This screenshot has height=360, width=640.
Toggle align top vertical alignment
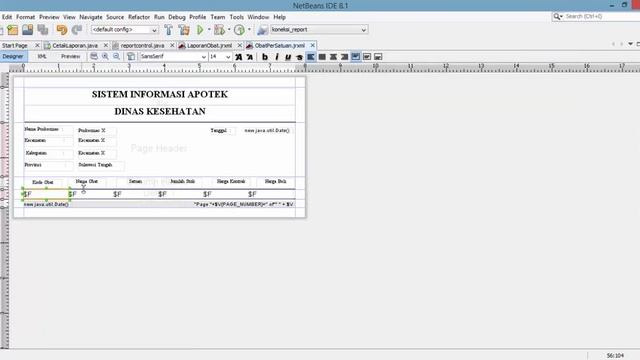pyautogui.click(x=356, y=57)
